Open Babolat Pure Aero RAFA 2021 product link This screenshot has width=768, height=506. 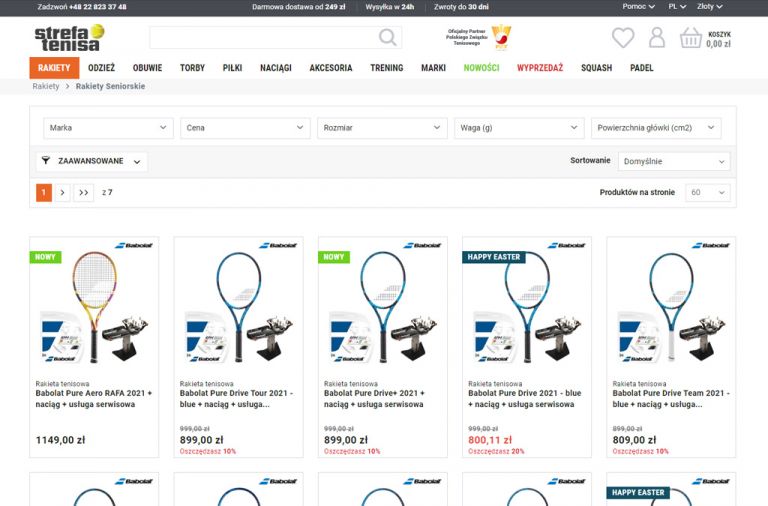94,399
